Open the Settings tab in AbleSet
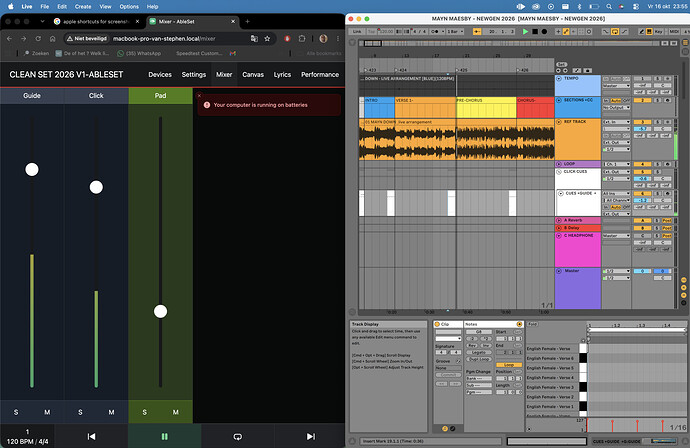The image size is (690, 448). (x=194, y=74)
